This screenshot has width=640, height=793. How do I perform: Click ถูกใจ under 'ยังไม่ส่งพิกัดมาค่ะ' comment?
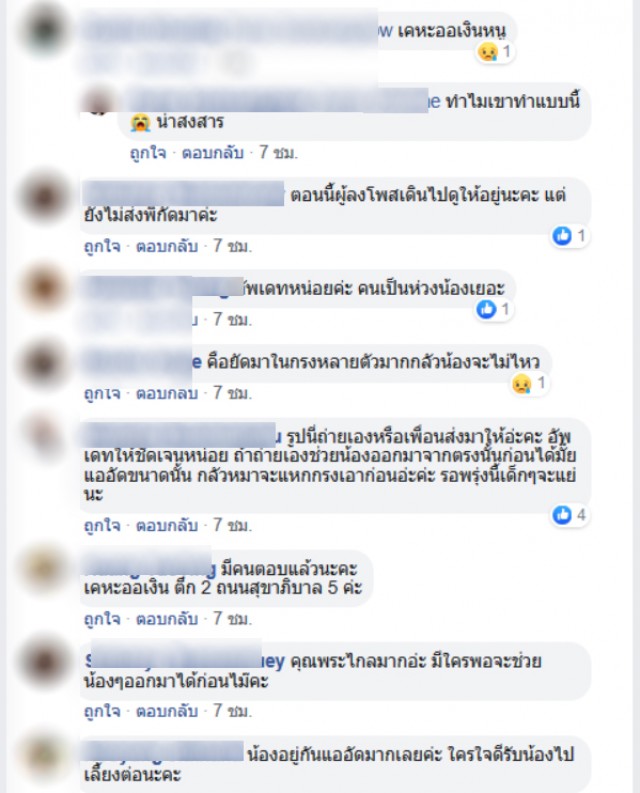102,246
